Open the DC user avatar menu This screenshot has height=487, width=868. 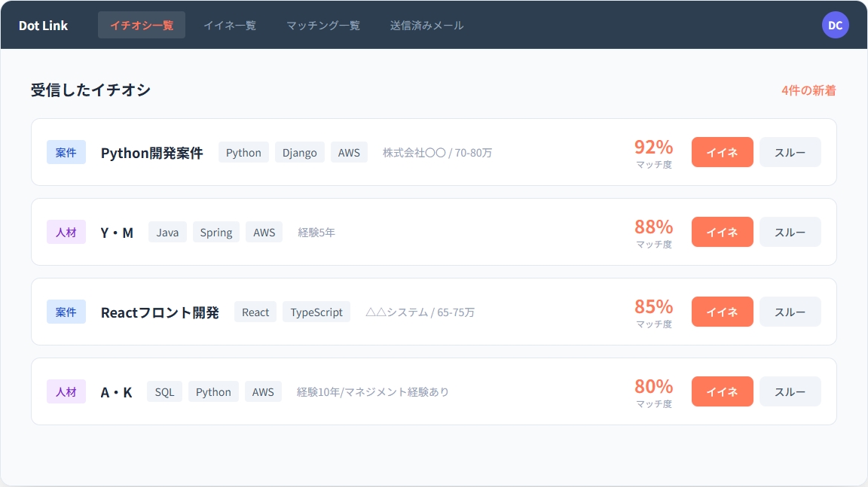pos(835,25)
